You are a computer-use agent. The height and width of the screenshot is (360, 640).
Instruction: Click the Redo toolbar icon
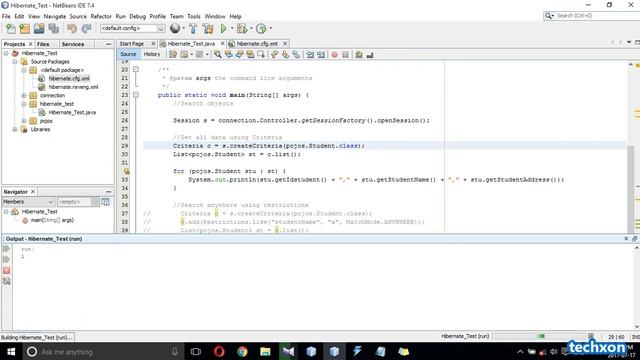pos(87,29)
